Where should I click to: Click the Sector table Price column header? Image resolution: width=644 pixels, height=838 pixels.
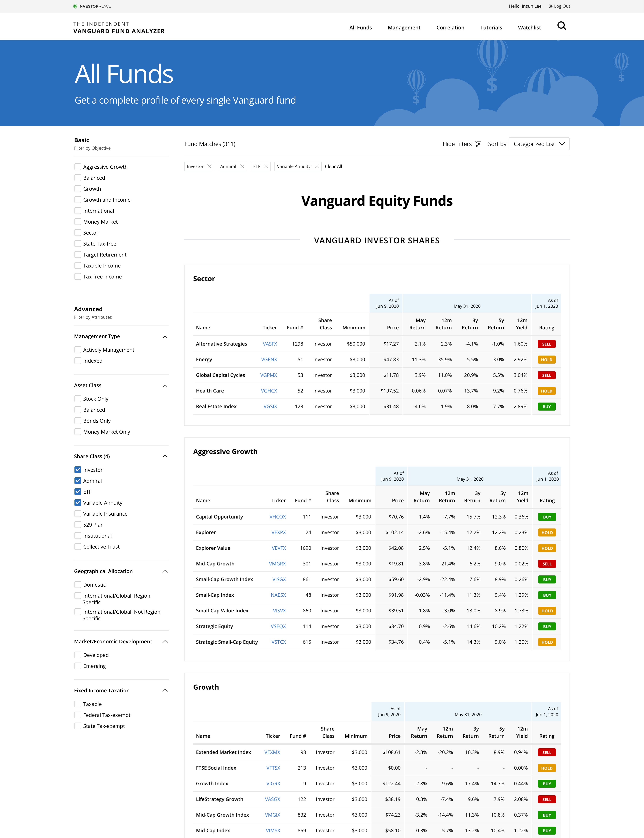[x=393, y=328]
